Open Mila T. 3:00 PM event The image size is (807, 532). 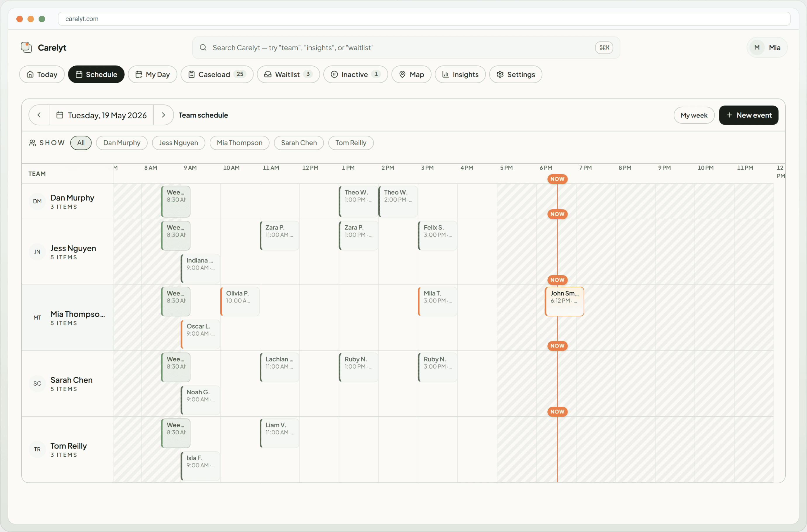click(x=437, y=302)
